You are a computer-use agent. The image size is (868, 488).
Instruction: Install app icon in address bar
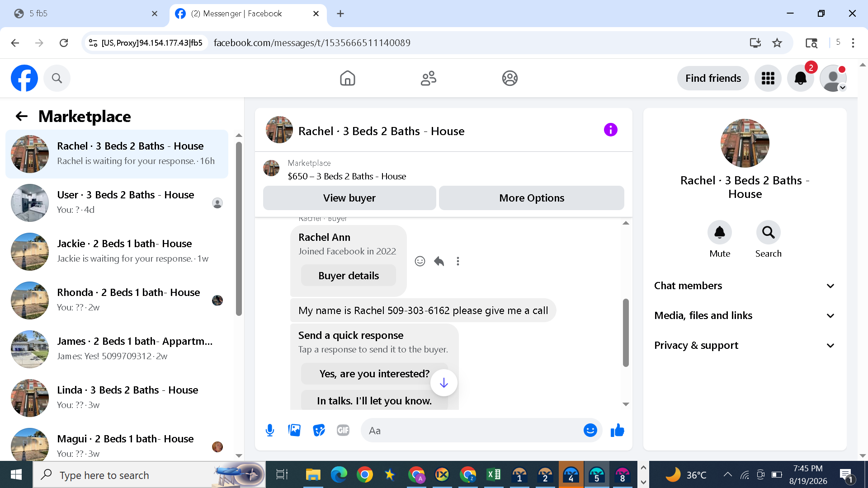point(755,43)
